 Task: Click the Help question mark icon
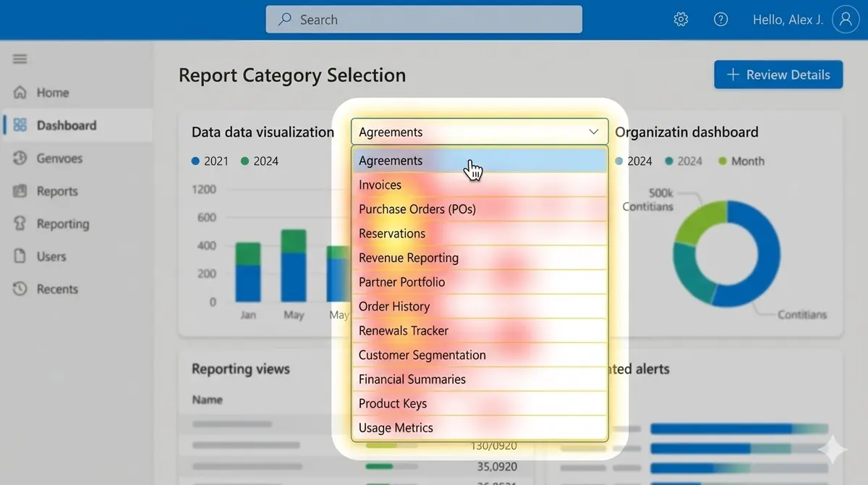(x=720, y=19)
